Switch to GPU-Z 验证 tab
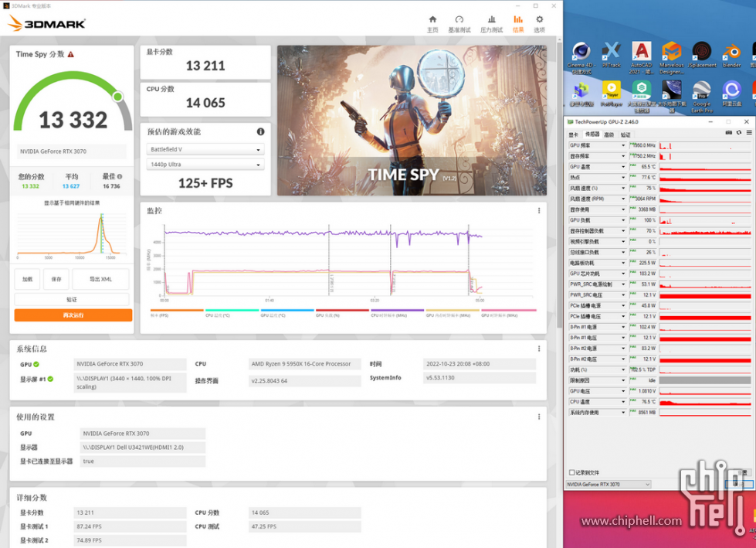Screen dimensions: 756x548 click(625, 134)
